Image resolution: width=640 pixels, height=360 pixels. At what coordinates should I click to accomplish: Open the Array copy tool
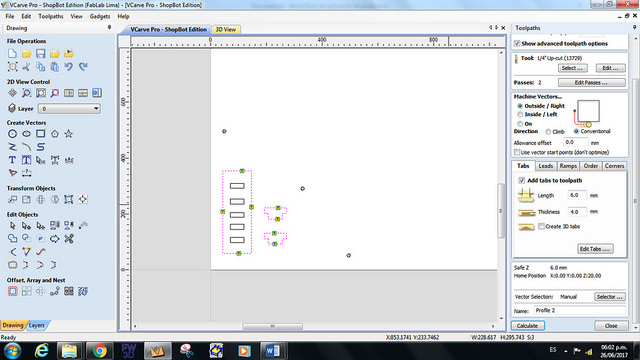pyautogui.click(x=27, y=291)
